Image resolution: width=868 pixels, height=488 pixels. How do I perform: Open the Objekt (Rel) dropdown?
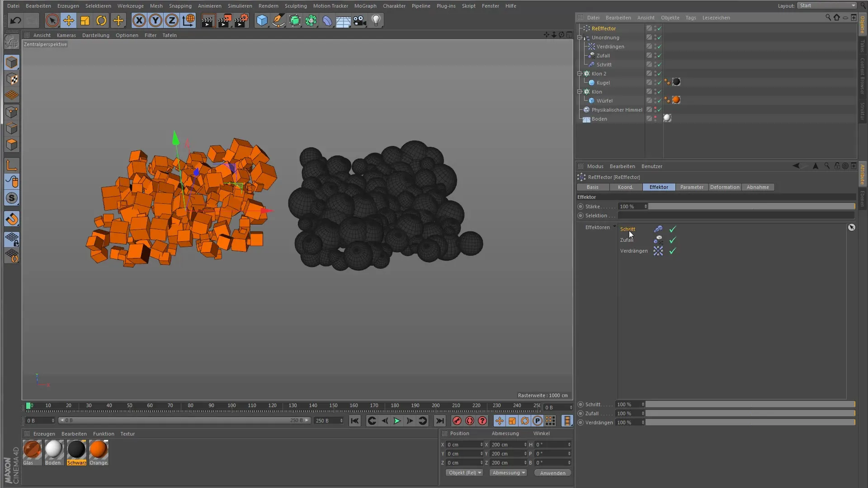point(464,473)
